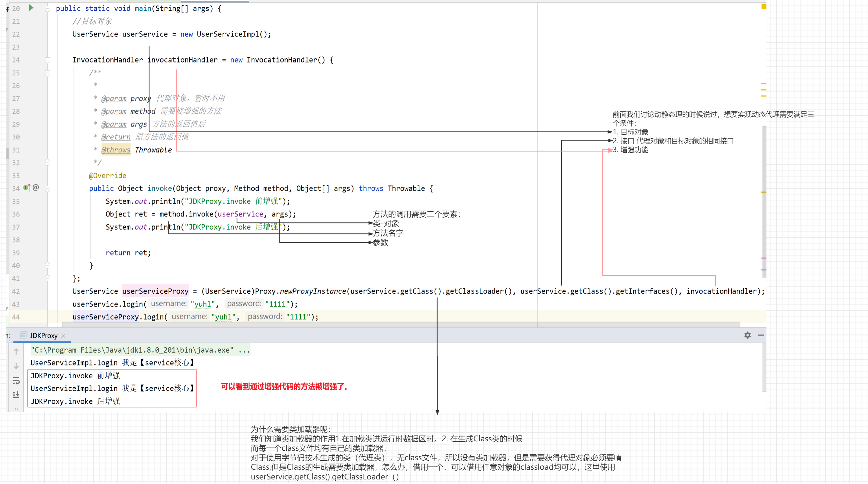Click "@param" tag before proxy on line 27
Viewport: 868px width, 484px height.
point(113,98)
